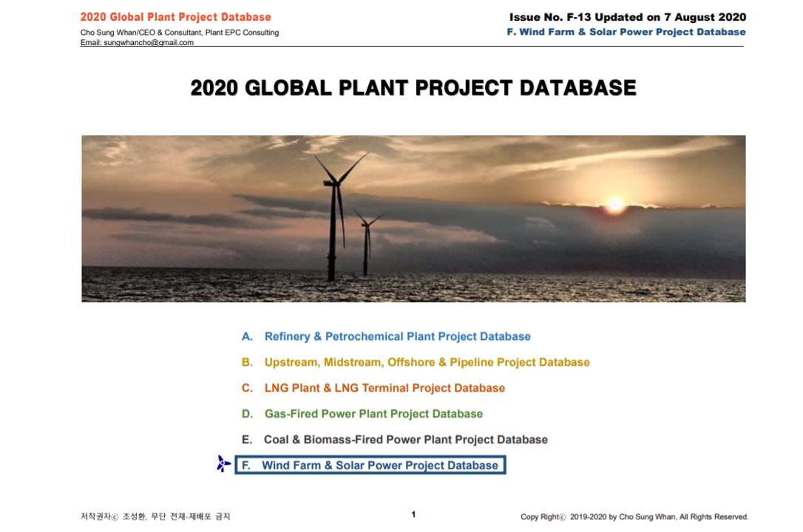Screen dimensions: 803x532
Task: Open Upstream, Midstream, Offshore & Pipeline Project Database
Action: 427,362
